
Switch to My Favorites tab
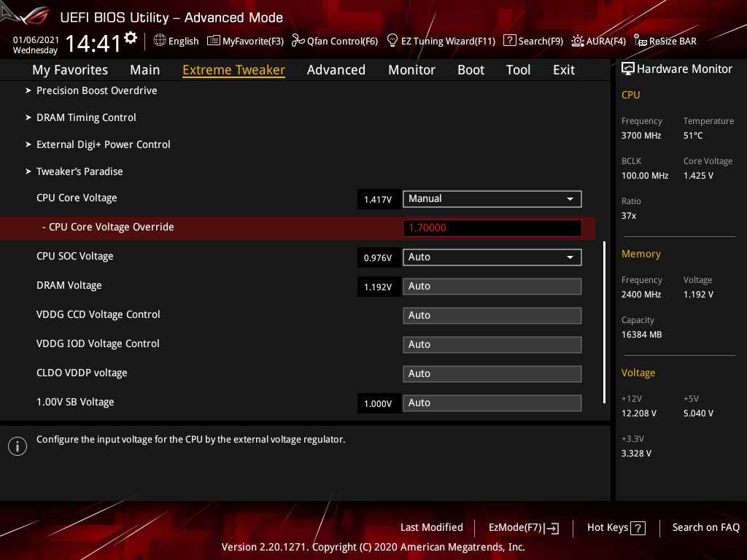click(70, 70)
